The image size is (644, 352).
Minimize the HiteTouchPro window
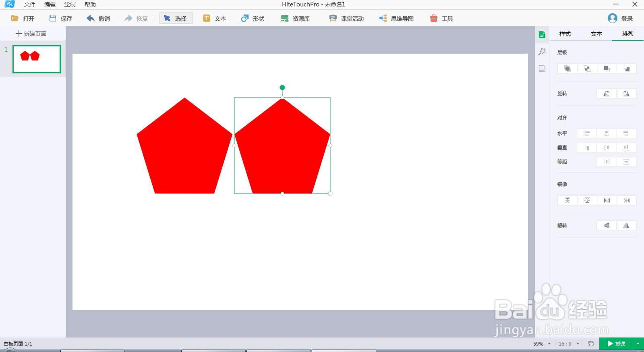[616, 4]
